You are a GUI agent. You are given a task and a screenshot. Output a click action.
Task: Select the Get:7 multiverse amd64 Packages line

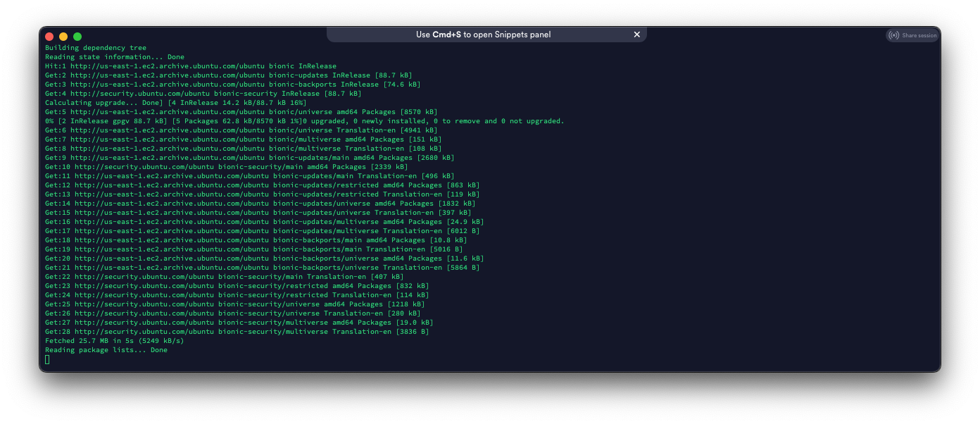pos(244,139)
